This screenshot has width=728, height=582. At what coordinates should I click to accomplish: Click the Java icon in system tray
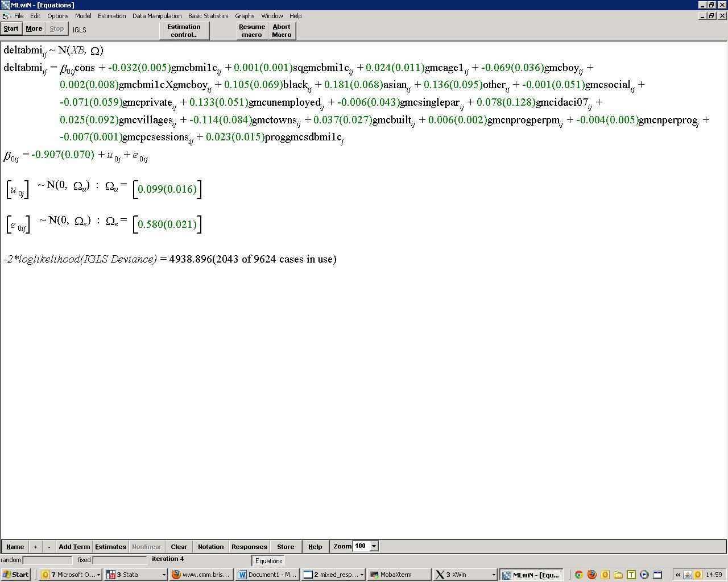click(x=688, y=575)
